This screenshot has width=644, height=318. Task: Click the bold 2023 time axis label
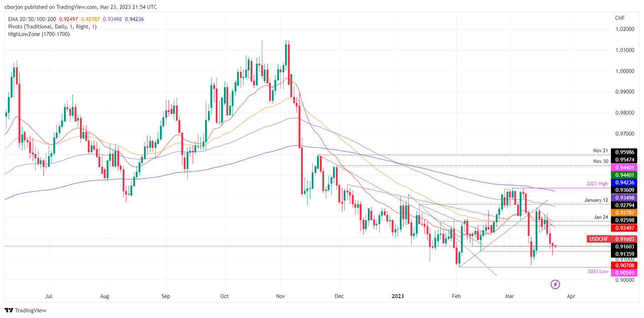coord(397,296)
